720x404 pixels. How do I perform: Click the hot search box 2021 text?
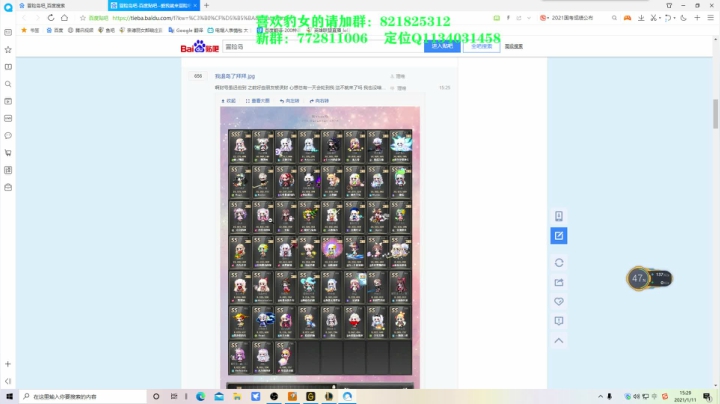[572, 18]
